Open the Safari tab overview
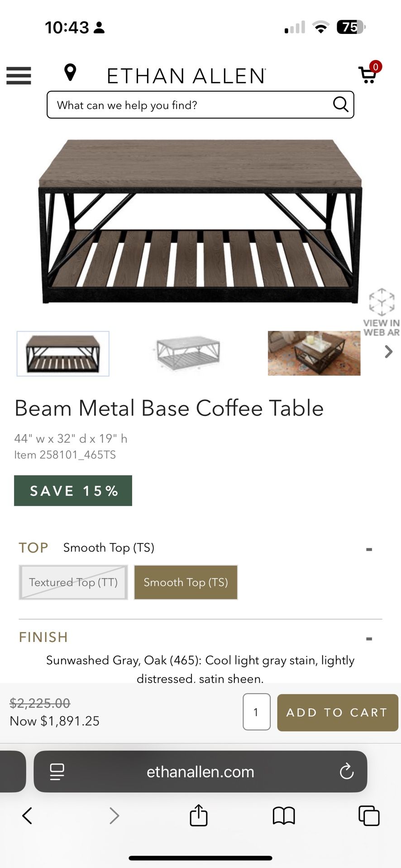 (x=369, y=816)
